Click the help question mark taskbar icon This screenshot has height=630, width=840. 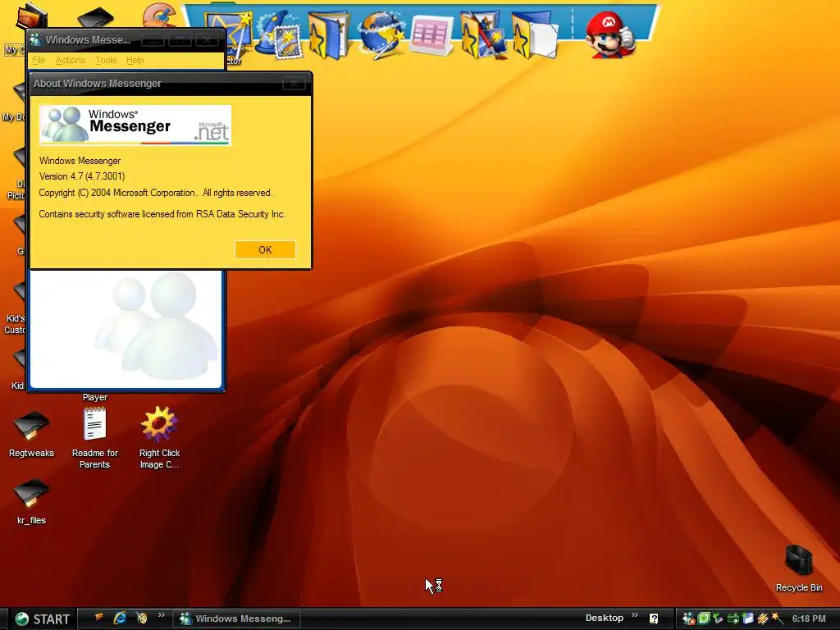[x=654, y=619]
